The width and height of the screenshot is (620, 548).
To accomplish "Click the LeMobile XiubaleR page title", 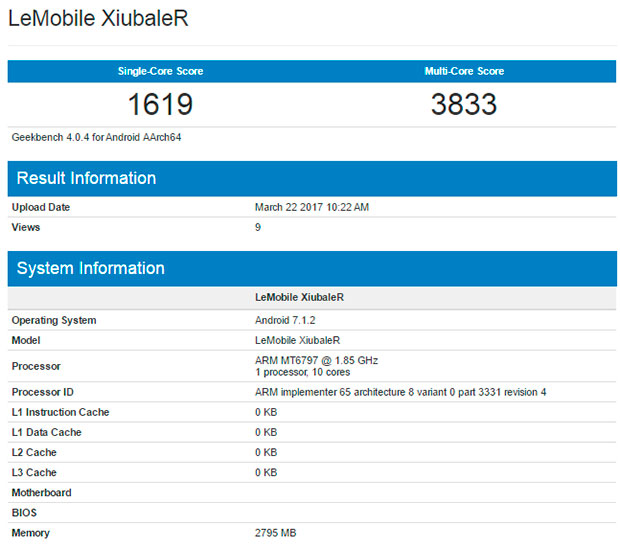I will click(x=98, y=19).
